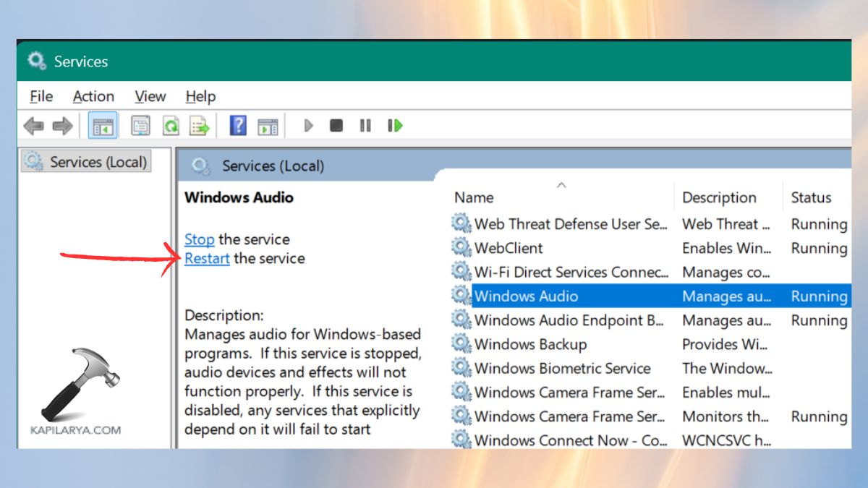Open the service Properties icon
The height and width of the screenshot is (488, 868).
[140, 125]
